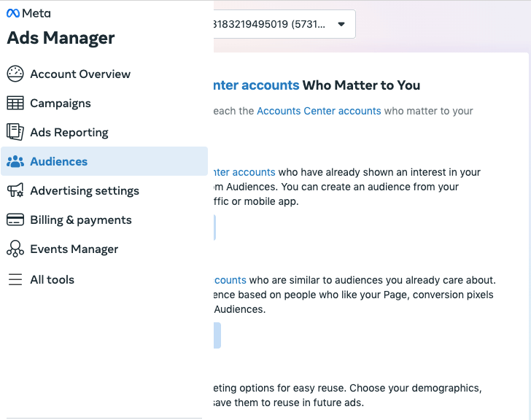Click the Meta logo icon
This screenshot has width=531, height=420.
point(14,13)
